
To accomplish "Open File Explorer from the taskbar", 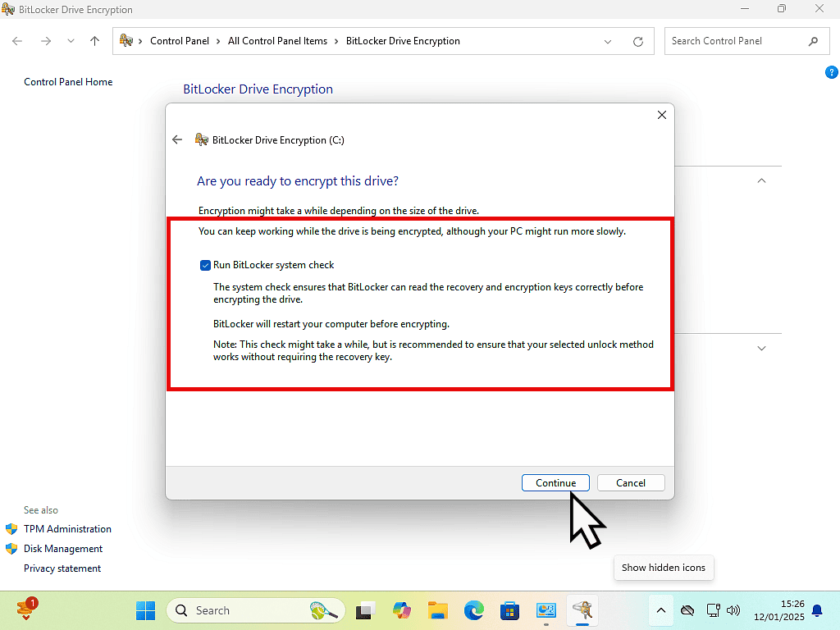I will point(437,610).
